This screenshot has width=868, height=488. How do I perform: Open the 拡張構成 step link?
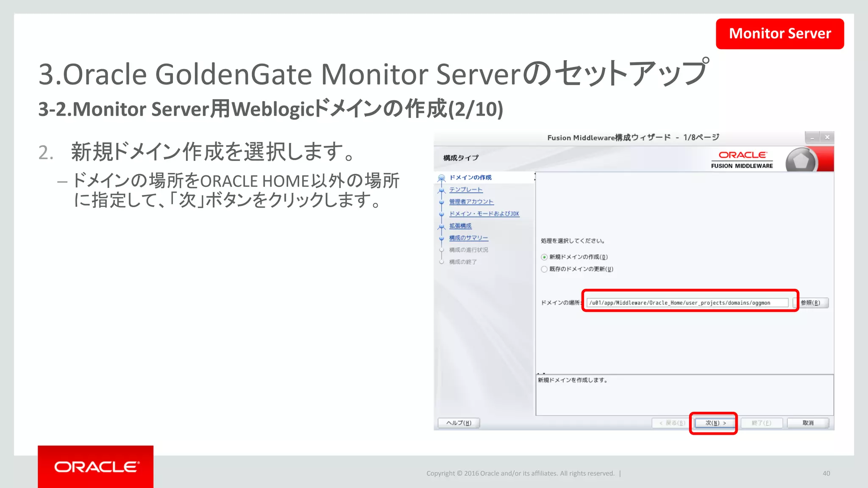(x=460, y=226)
